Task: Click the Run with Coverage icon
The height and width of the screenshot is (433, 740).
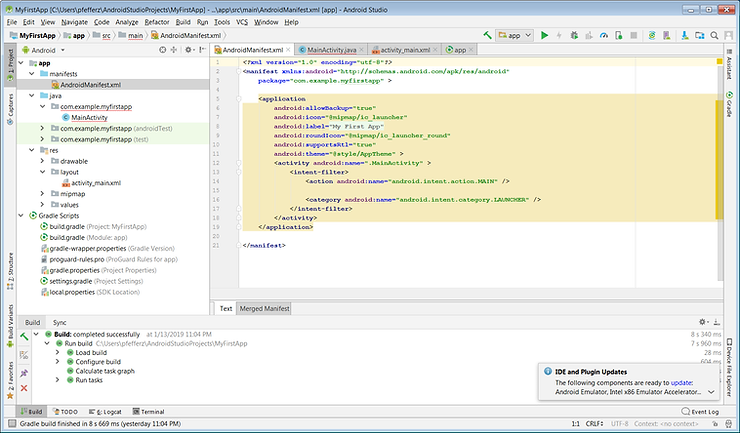Action: (589, 35)
